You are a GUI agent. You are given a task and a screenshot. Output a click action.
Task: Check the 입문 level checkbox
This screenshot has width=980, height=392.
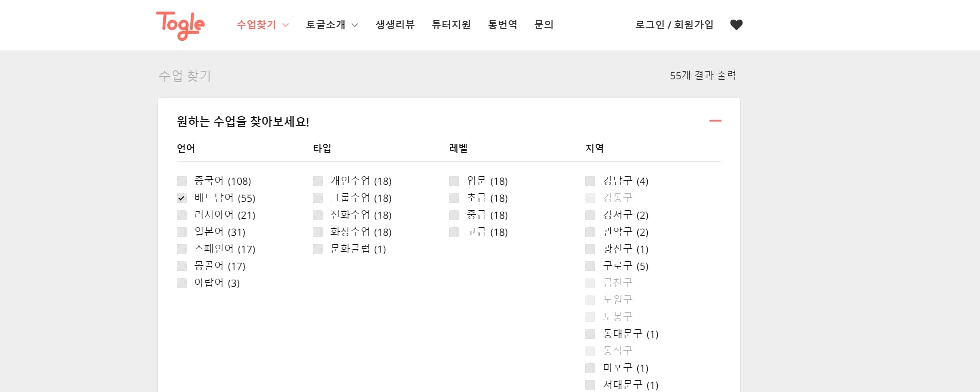tap(454, 181)
